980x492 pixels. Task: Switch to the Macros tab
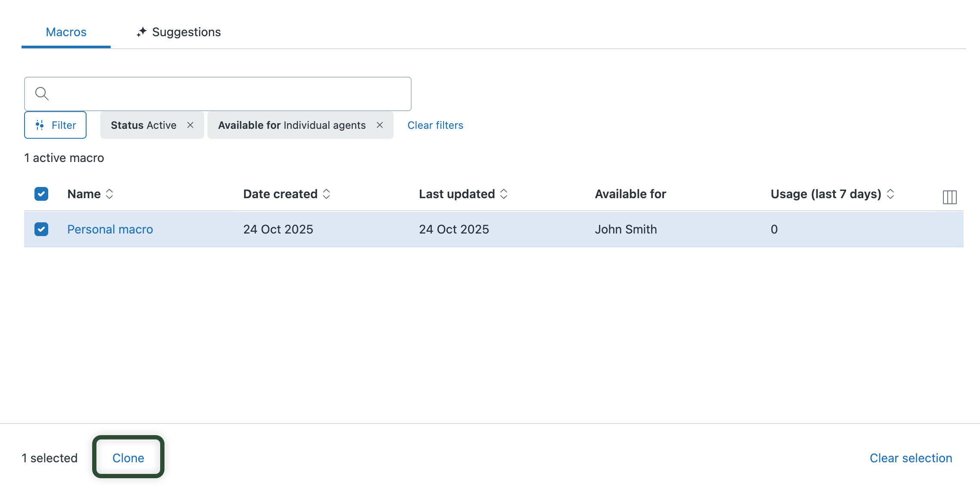tap(66, 32)
